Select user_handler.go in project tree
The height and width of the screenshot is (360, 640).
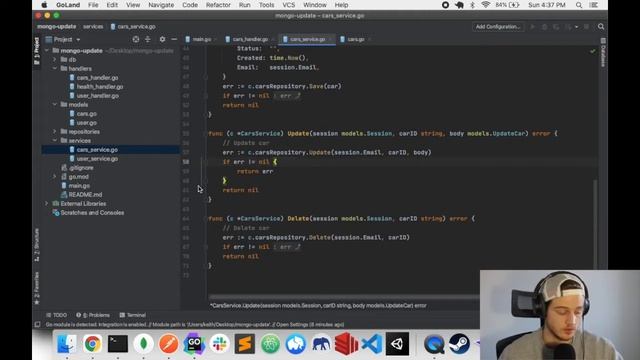pyautogui.click(x=98, y=96)
